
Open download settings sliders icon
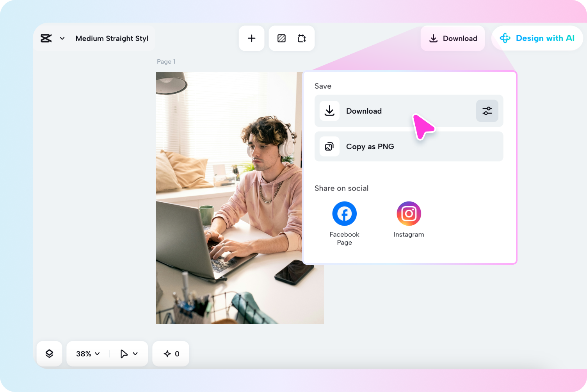tap(487, 111)
